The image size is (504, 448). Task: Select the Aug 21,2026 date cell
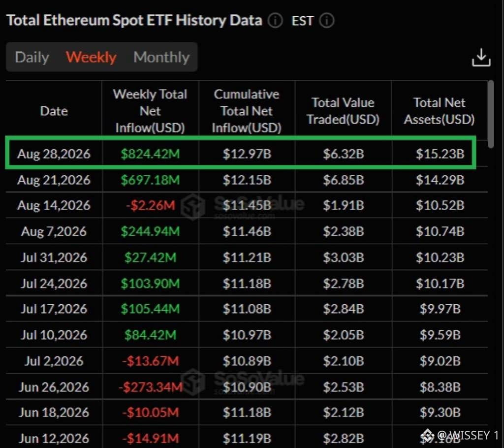tap(54, 180)
